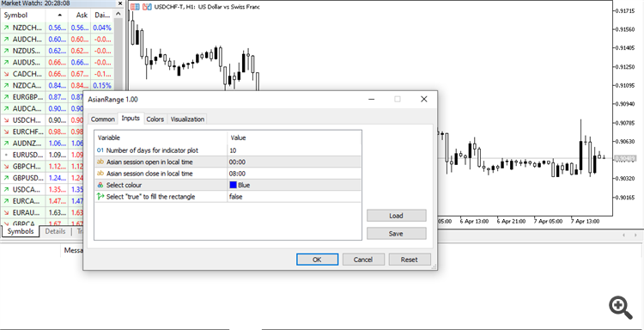Click the green arrow icon beside EURGBP

6,97
